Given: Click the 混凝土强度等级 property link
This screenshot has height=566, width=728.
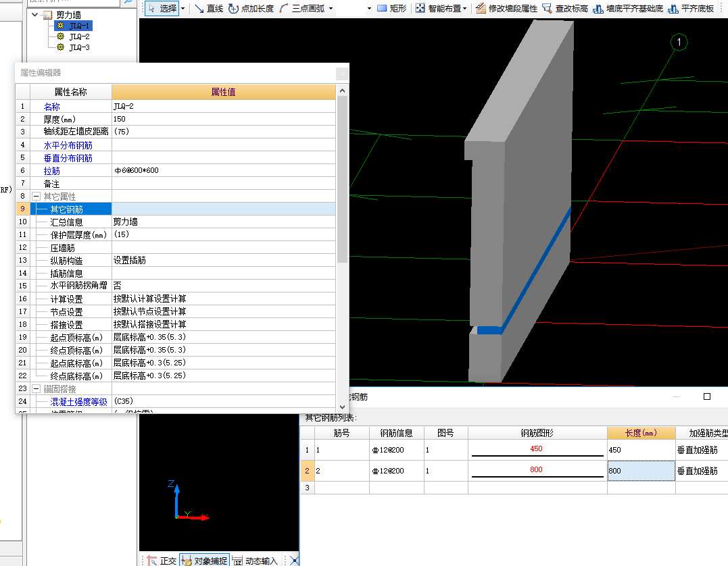Looking at the screenshot, I should [x=78, y=402].
